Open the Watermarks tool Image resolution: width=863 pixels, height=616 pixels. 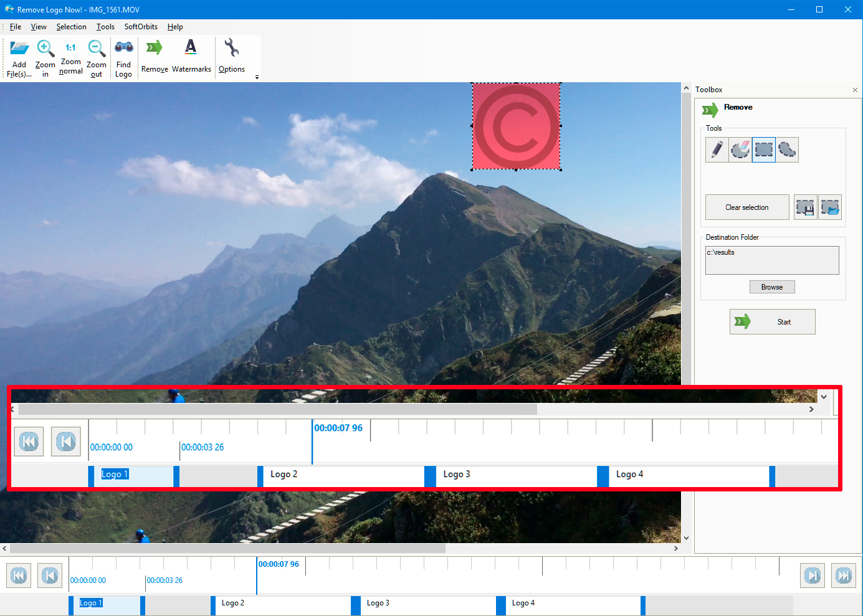click(191, 56)
